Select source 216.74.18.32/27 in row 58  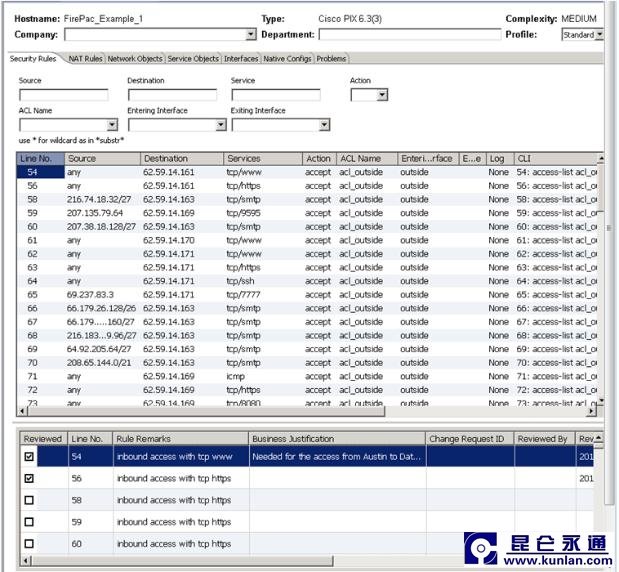pyautogui.click(x=99, y=199)
